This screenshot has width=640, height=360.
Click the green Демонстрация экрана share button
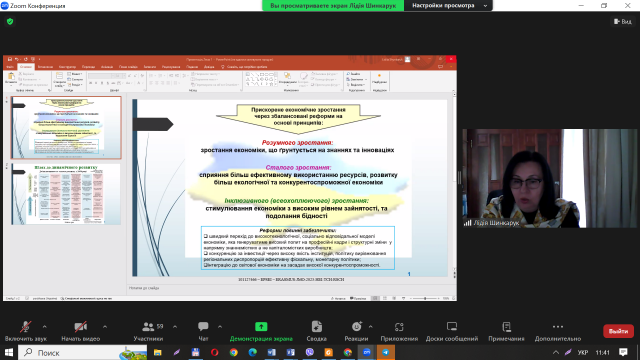[261, 331]
